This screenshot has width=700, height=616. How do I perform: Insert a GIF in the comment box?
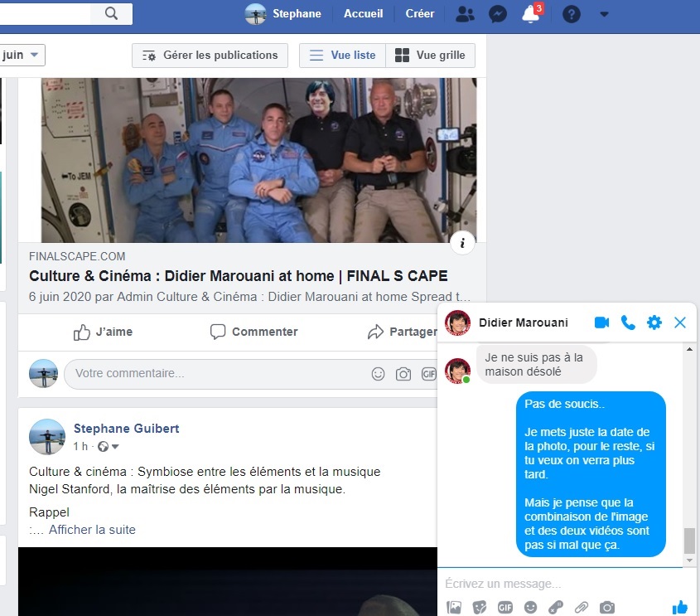coord(428,374)
